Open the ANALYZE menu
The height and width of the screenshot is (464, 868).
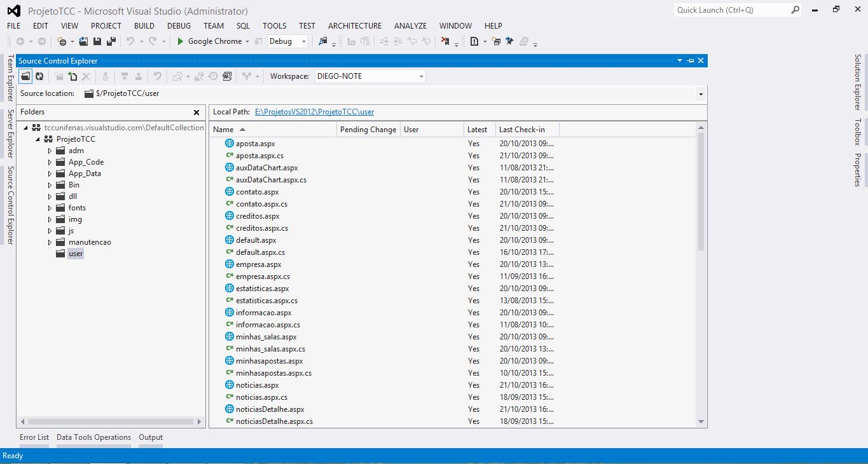point(411,26)
